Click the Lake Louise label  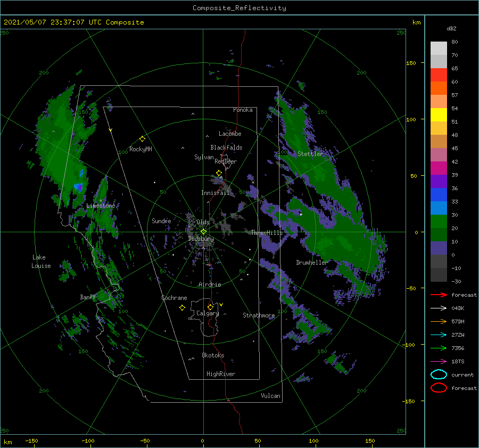[41, 262]
